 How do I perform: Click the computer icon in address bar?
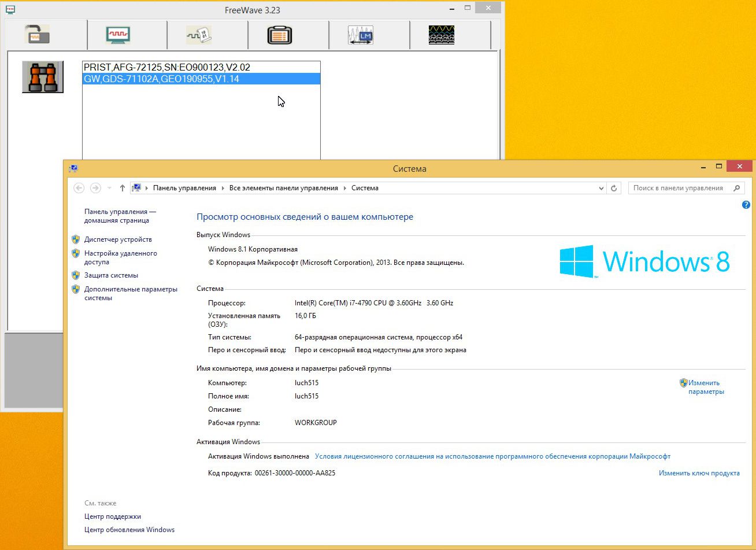click(x=137, y=188)
